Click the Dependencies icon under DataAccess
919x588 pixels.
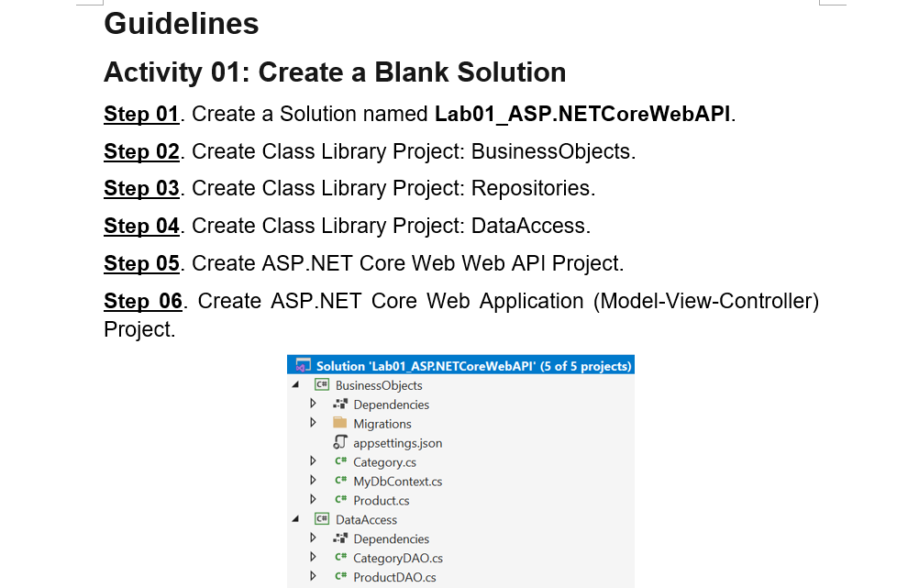point(340,538)
